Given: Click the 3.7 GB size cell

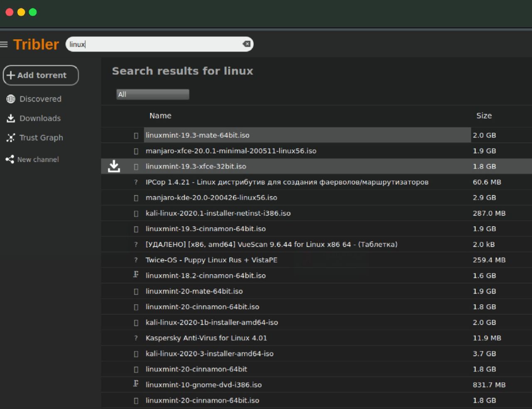Looking at the screenshot, I should 484,354.
